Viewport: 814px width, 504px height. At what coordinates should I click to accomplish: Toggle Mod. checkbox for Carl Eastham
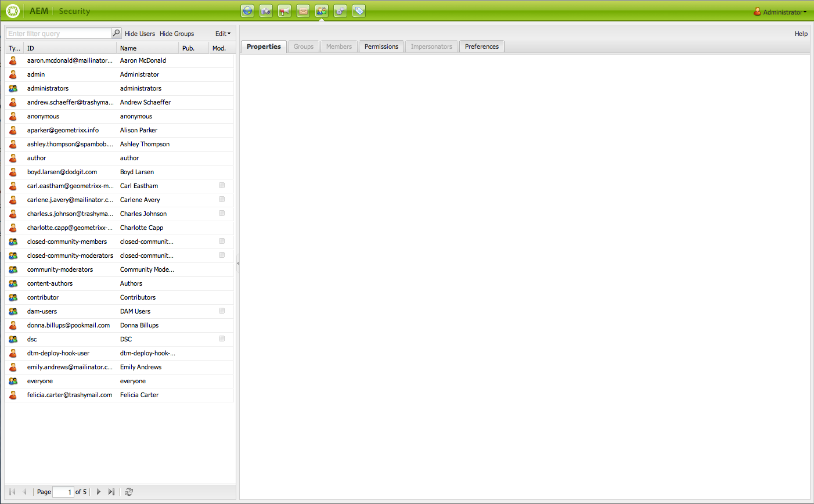[x=222, y=185]
